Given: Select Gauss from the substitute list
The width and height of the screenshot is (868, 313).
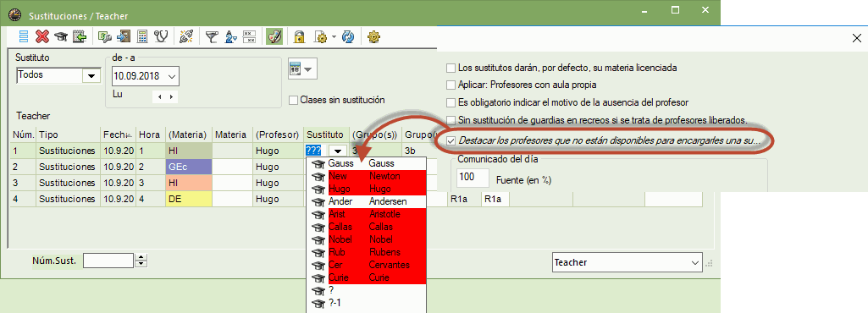Looking at the screenshot, I should tap(366, 163).
